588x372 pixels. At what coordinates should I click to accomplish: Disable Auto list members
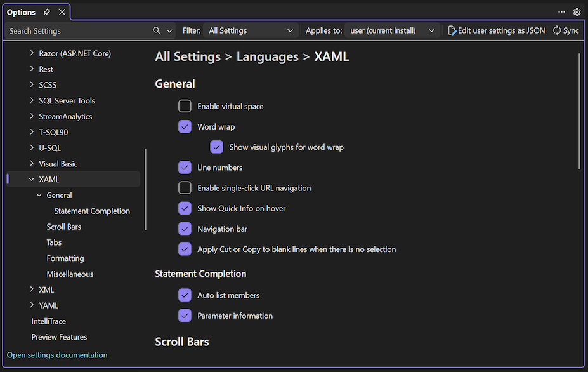tap(185, 295)
